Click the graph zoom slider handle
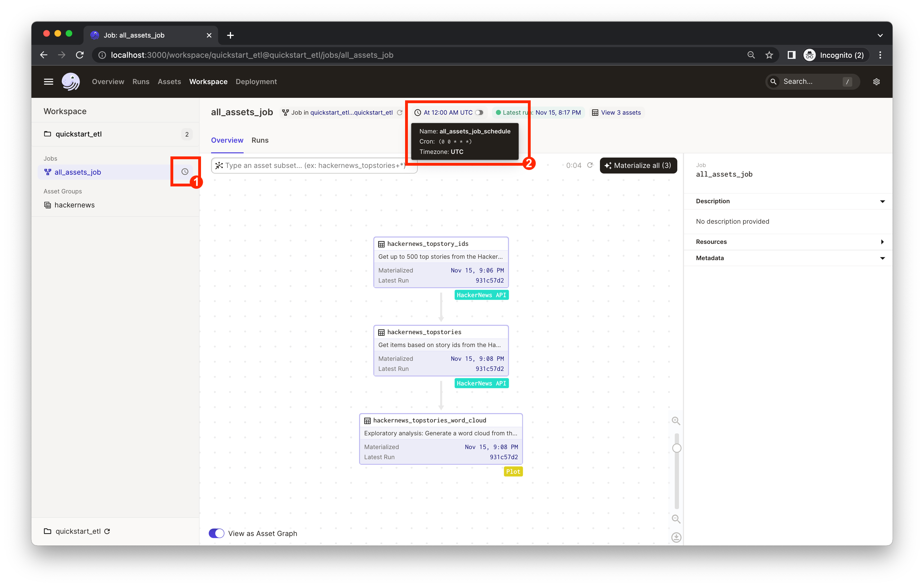This screenshot has height=587, width=924. pyautogui.click(x=676, y=448)
